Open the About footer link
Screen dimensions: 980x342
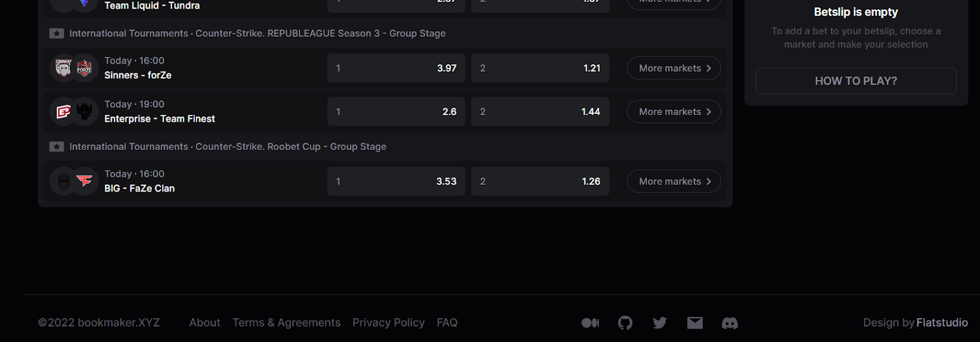click(205, 322)
